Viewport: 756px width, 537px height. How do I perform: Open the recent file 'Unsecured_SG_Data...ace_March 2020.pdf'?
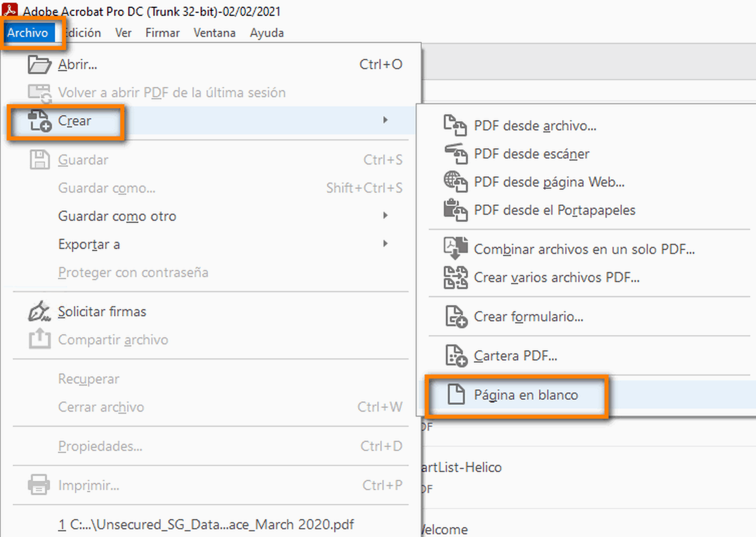(207, 524)
